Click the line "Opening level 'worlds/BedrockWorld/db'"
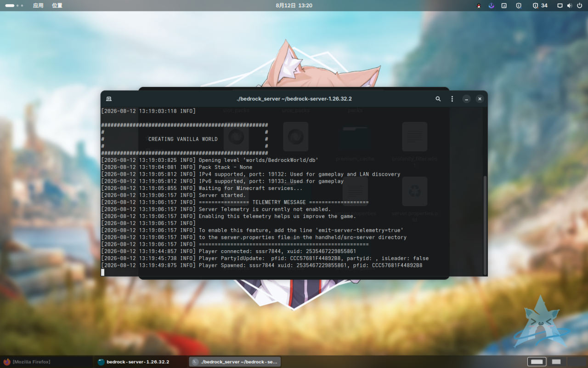 (x=259, y=160)
